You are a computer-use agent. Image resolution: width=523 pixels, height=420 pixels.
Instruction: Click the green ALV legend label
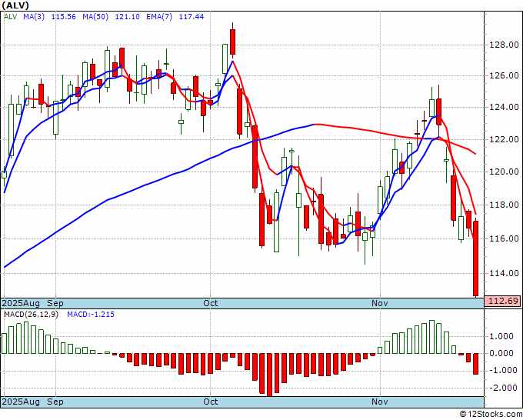10,16
